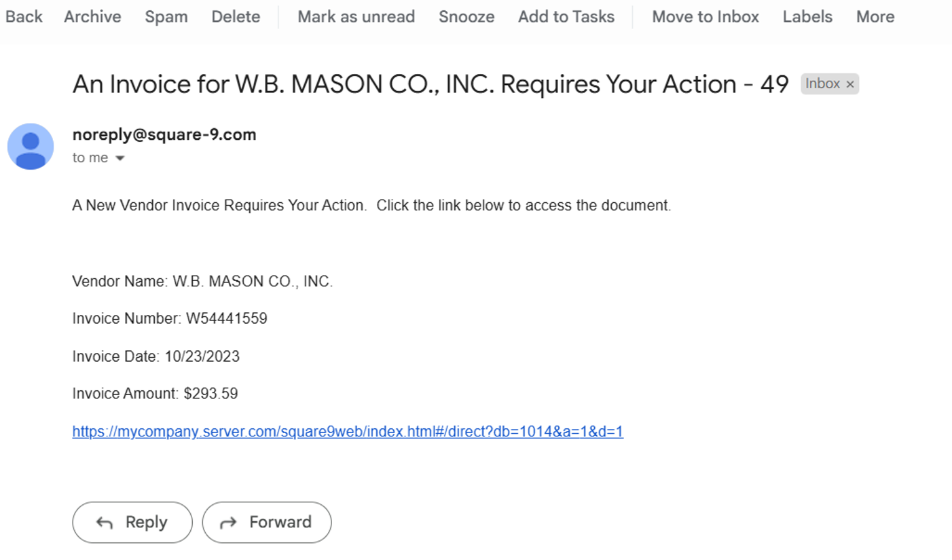Open the square9web invoice document link
The image size is (952, 560).
click(x=348, y=432)
